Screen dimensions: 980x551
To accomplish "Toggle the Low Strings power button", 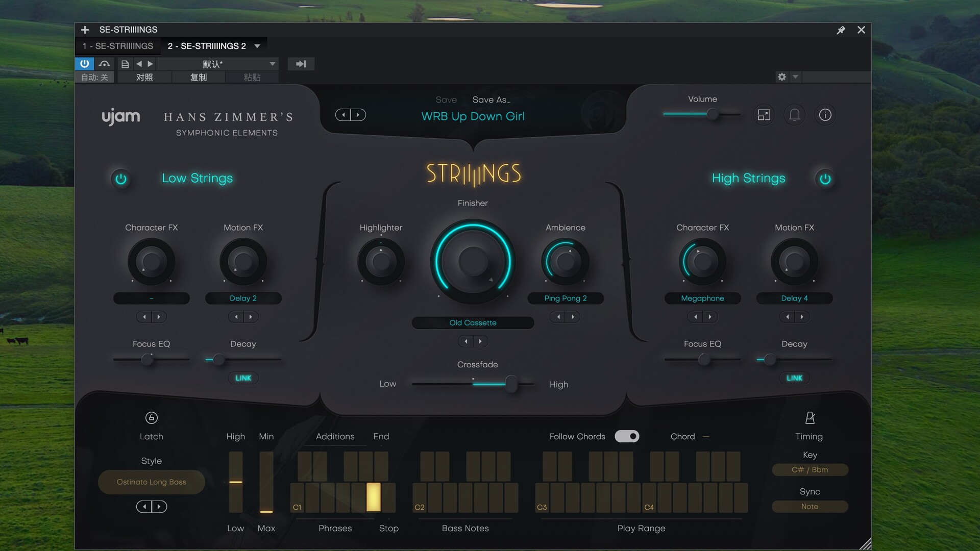I will click(121, 179).
